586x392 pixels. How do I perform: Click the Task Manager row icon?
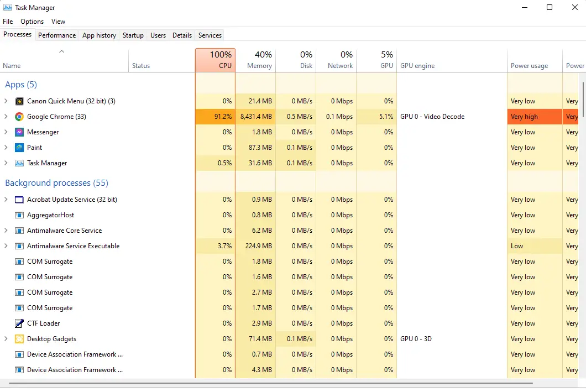[19, 163]
